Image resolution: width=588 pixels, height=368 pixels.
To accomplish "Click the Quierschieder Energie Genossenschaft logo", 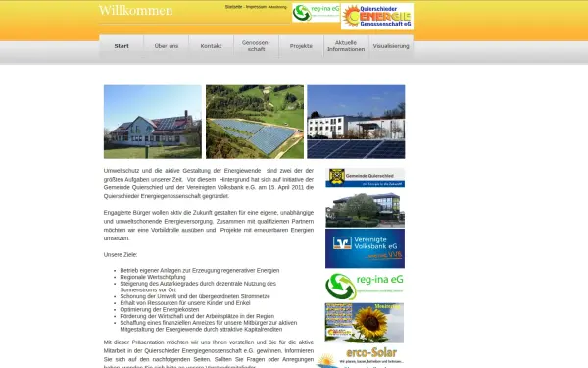I will pyautogui.click(x=377, y=17).
